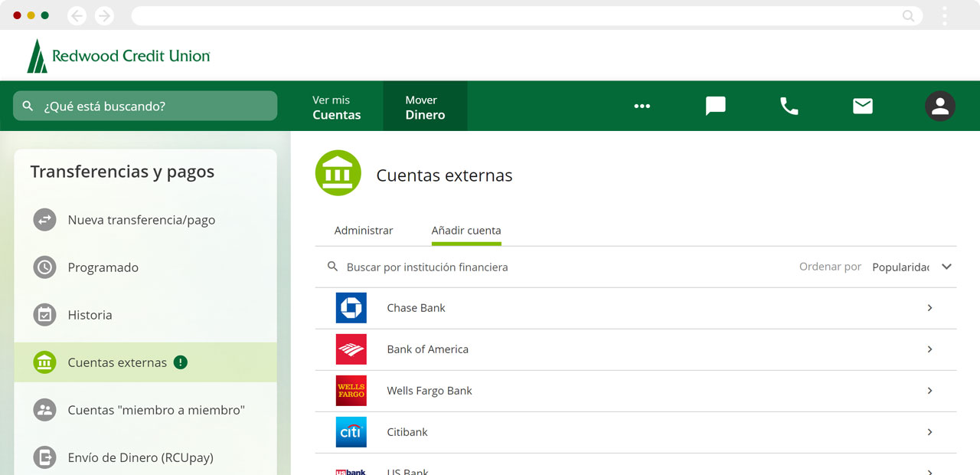This screenshot has width=980, height=475.
Task: Click the miembro a miembro people icon
Action: click(x=44, y=410)
